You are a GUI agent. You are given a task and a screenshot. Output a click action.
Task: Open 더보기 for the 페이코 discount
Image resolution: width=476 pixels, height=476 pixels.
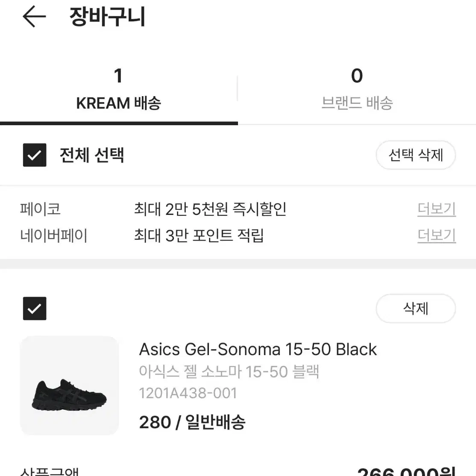pyautogui.click(x=436, y=209)
